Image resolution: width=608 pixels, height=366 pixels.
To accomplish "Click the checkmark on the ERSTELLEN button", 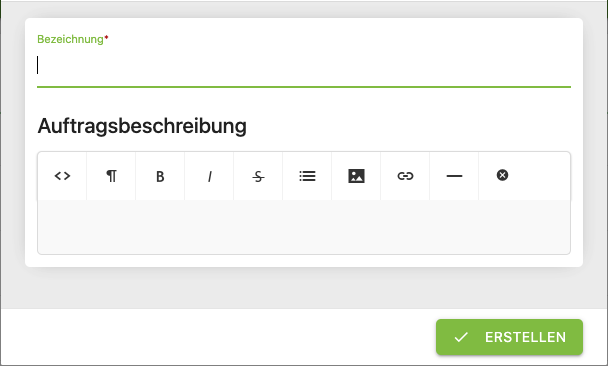I will click(x=461, y=337).
